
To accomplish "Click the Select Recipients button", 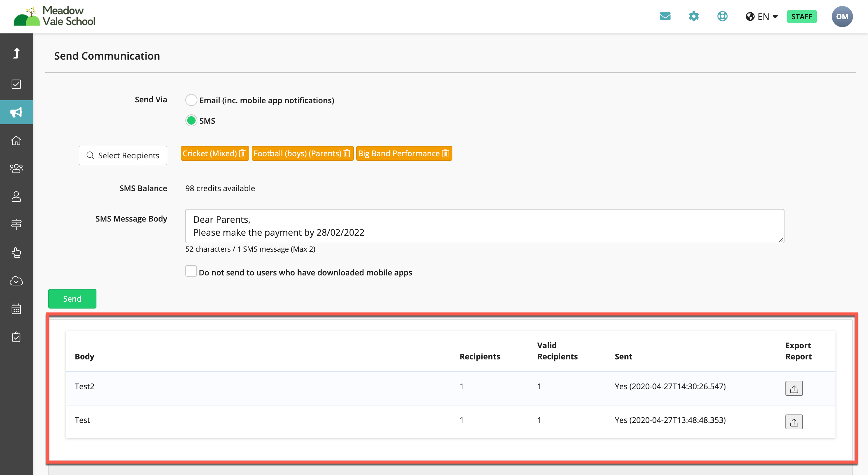I will click(123, 156).
